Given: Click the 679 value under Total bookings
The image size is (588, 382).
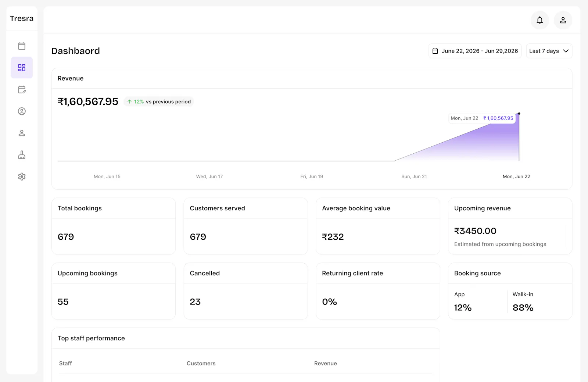Looking at the screenshot, I should click(x=66, y=237).
